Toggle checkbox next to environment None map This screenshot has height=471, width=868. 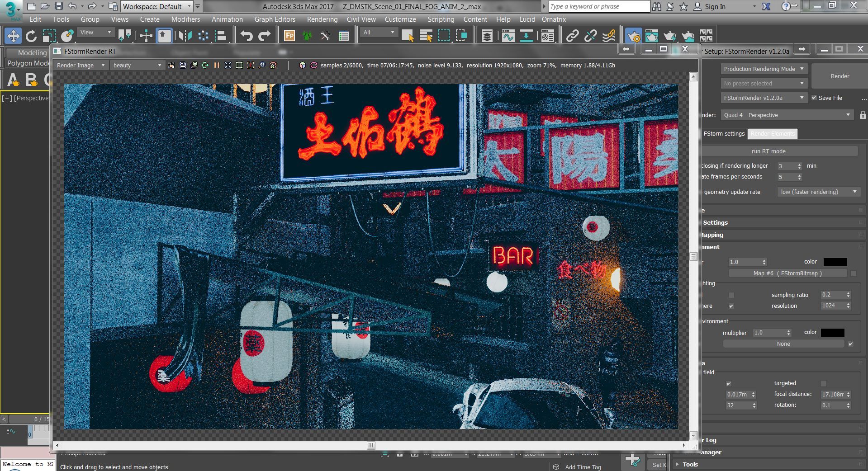tap(851, 344)
